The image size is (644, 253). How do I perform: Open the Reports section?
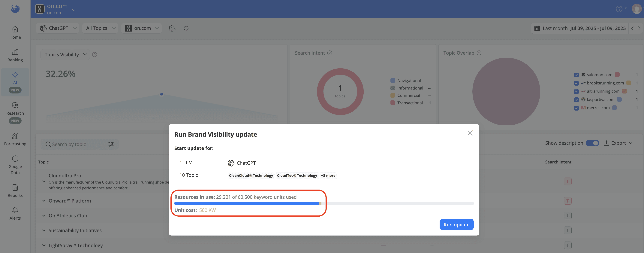pos(15,191)
